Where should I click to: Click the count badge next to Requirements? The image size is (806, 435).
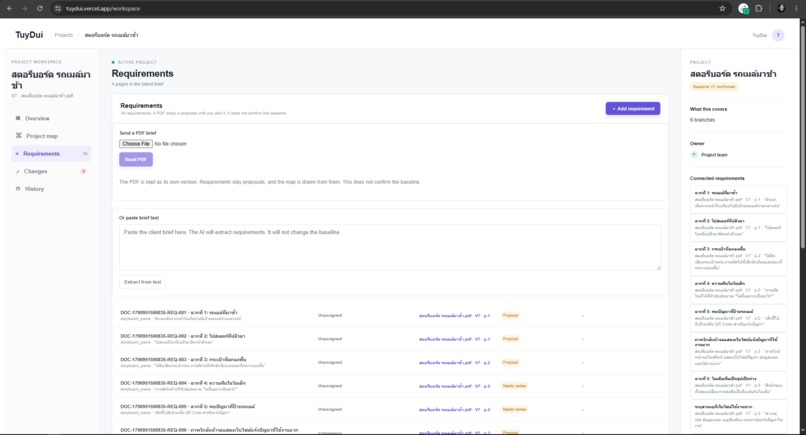pyautogui.click(x=85, y=154)
